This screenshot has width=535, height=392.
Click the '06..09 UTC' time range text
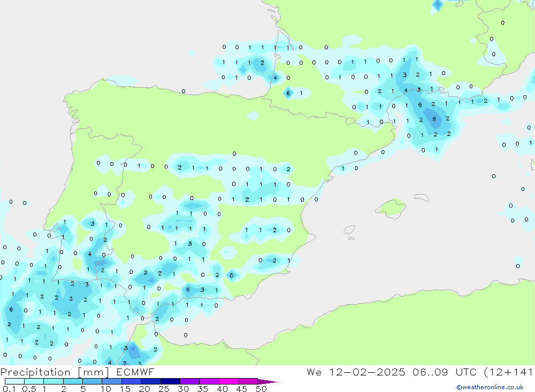(445, 372)
